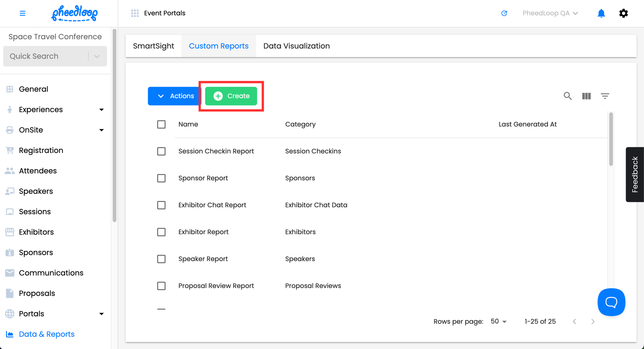Open the Feedback side tab
The image size is (644, 349).
634,174
